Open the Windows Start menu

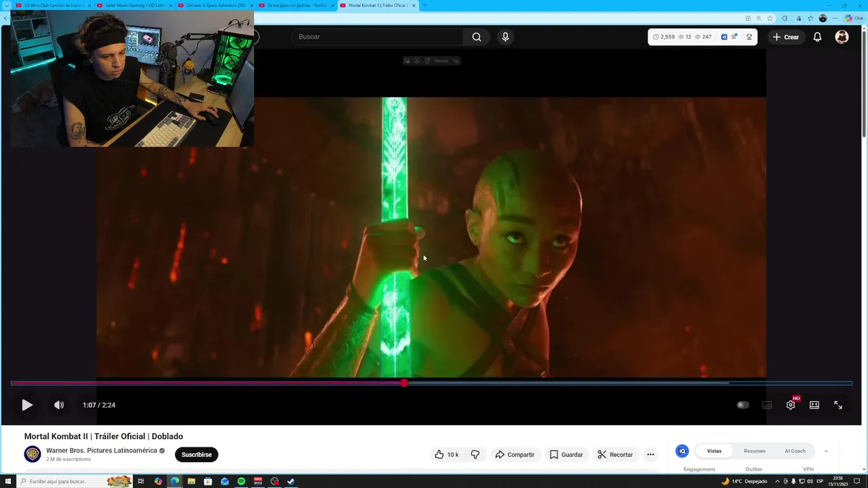tap(7, 481)
